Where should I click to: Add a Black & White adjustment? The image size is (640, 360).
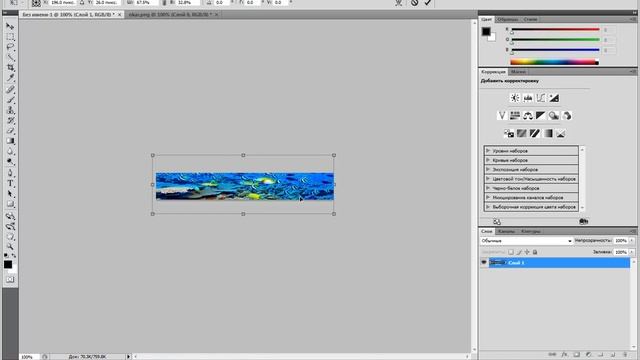540,116
